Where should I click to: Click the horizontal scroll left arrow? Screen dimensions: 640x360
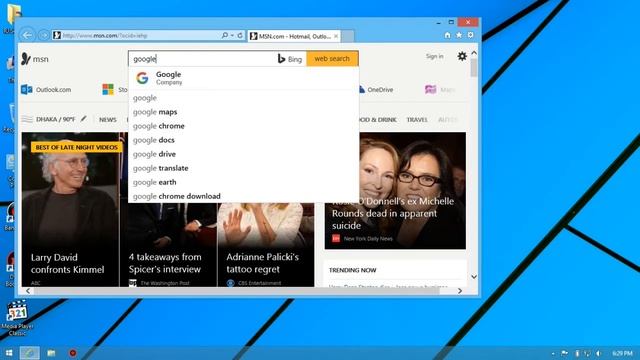(x=28, y=291)
